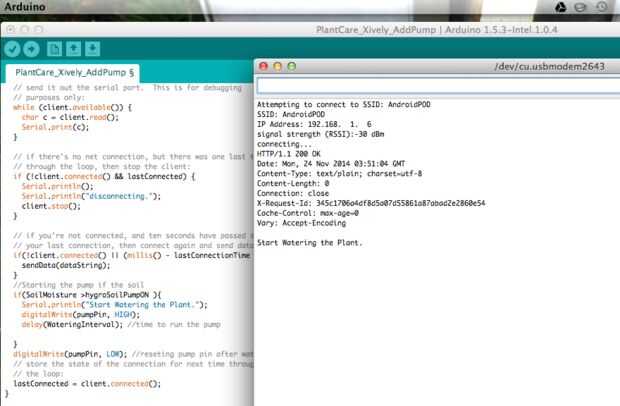This screenshot has height=406, width=620.
Task: Close the serial monitor window
Action: (x=264, y=66)
